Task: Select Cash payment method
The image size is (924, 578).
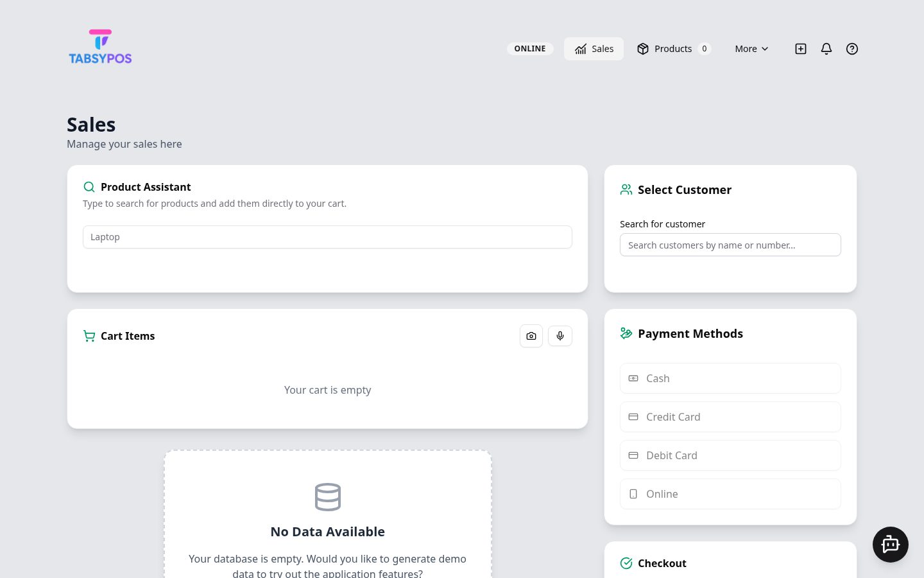Action: tap(730, 378)
